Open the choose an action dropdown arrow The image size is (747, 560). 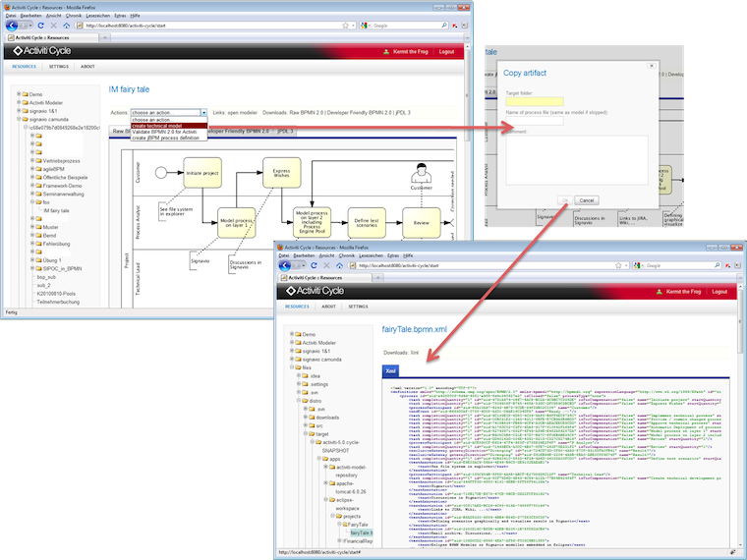[203, 113]
